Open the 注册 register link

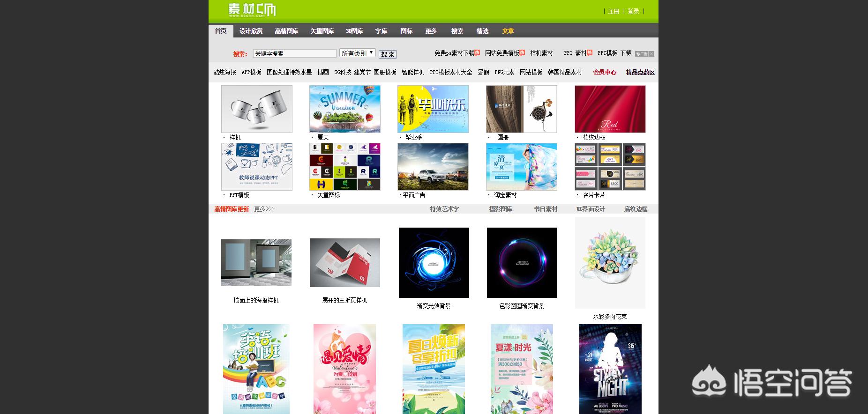tap(614, 11)
